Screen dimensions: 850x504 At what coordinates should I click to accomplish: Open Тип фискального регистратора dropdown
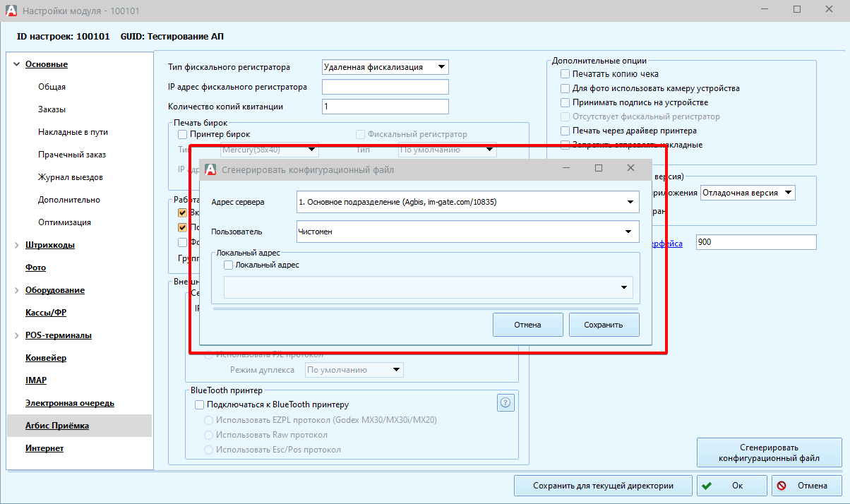pyautogui.click(x=441, y=67)
